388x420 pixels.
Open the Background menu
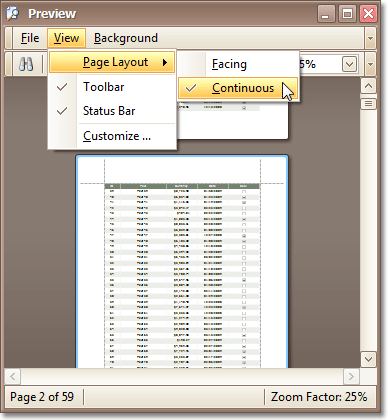[x=126, y=38]
